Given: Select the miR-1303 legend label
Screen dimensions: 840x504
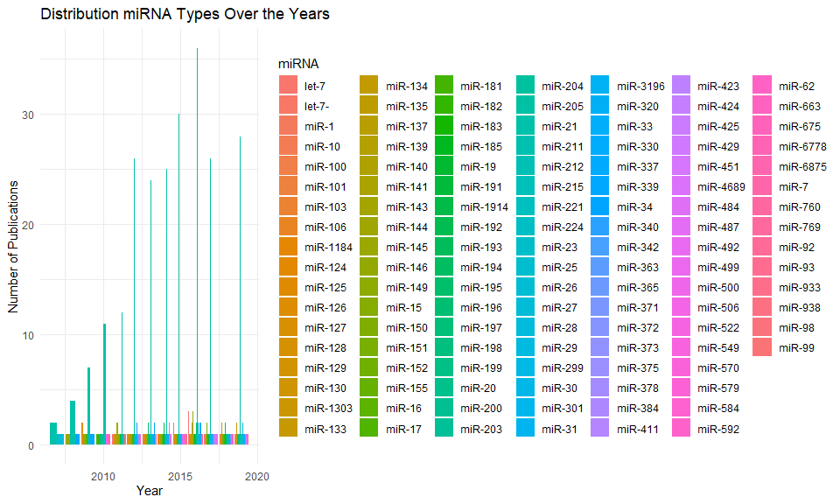Looking at the screenshot, I should [x=325, y=409].
